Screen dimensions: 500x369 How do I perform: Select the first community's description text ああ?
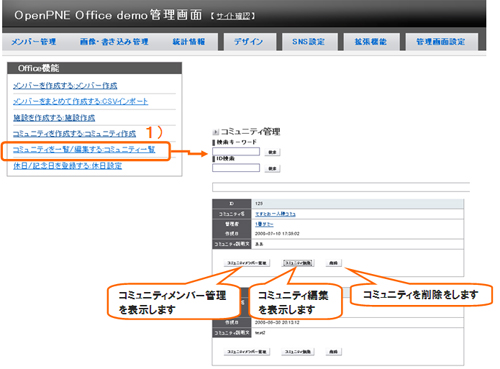tap(259, 244)
